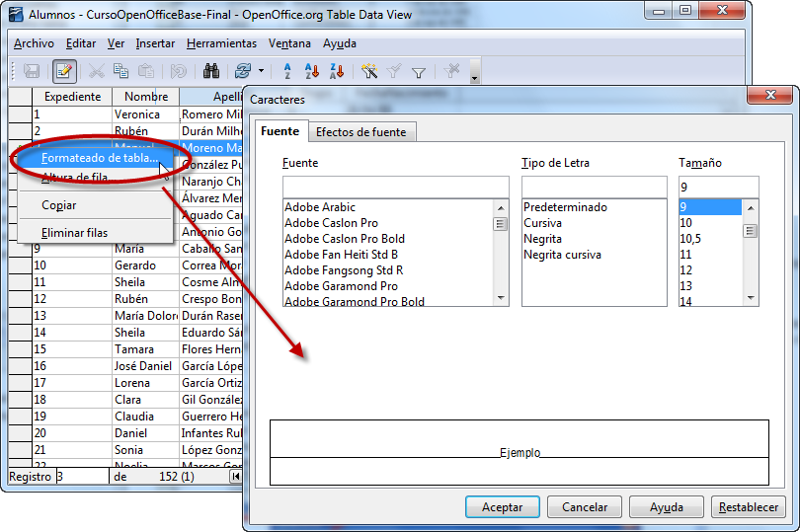Viewport: 800px width, 532px height.
Task: Click the 'José Daniel' cell
Action: click(146, 366)
